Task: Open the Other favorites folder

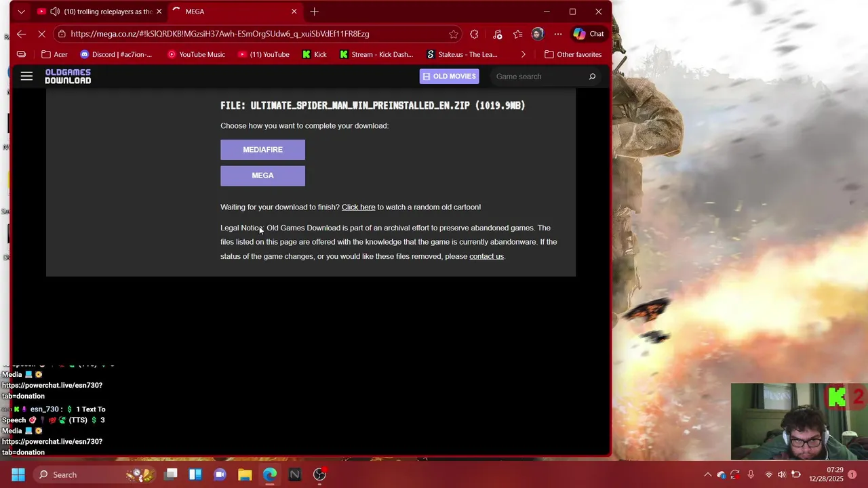Action: point(573,54)
